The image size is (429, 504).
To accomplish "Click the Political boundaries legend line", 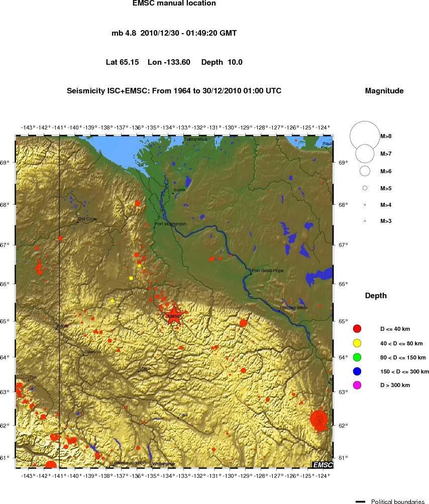I will click(361, 501).
